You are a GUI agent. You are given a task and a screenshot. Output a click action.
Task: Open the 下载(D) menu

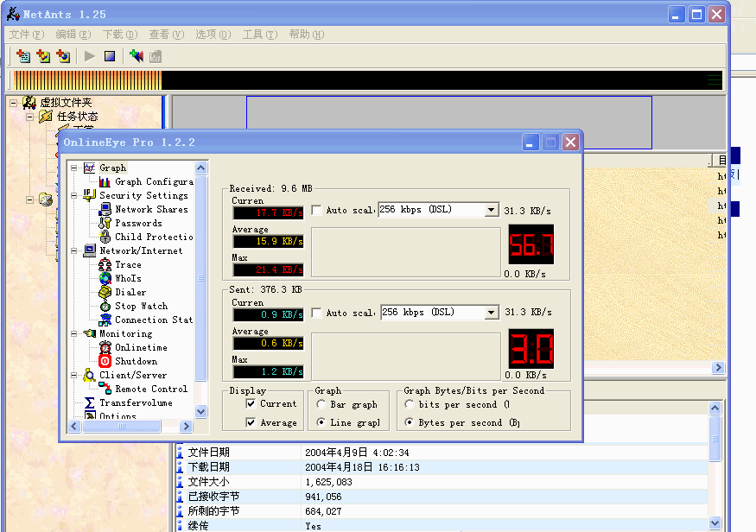[120, 35]
